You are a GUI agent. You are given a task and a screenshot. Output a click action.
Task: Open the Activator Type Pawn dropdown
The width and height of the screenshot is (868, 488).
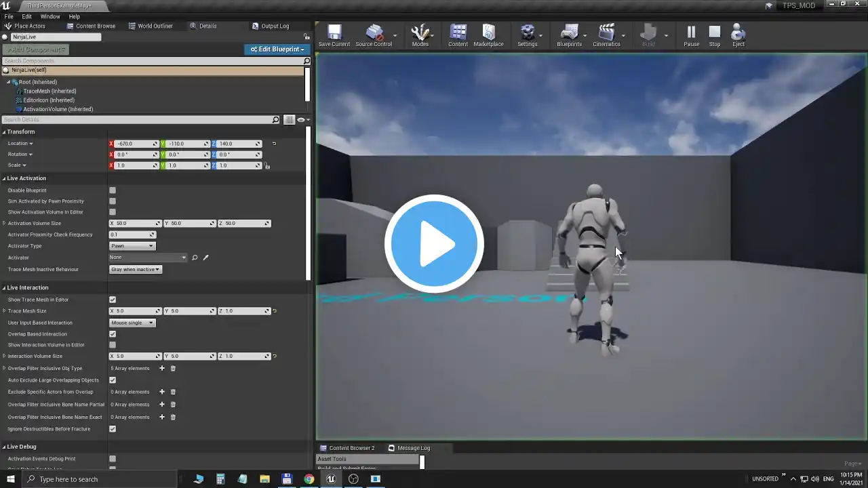pos(132,246)
